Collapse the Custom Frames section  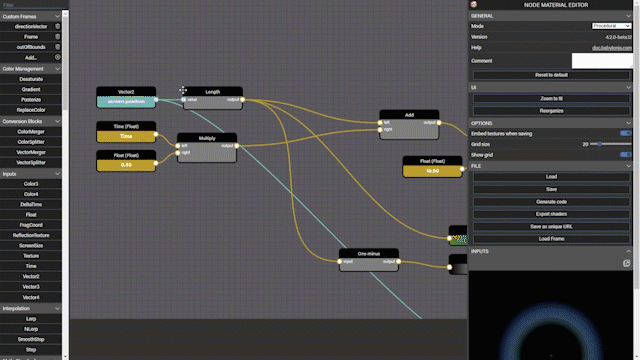[x=57, y=17]
